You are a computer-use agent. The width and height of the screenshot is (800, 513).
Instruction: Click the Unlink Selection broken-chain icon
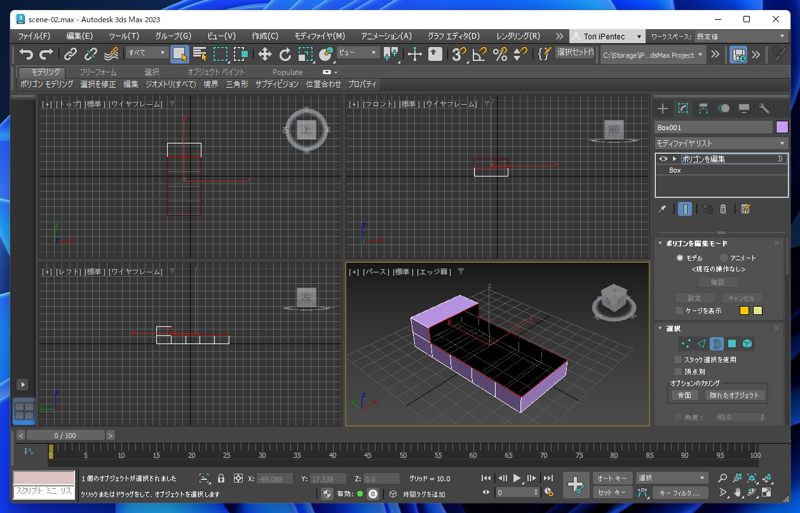[x=90, y=54]
